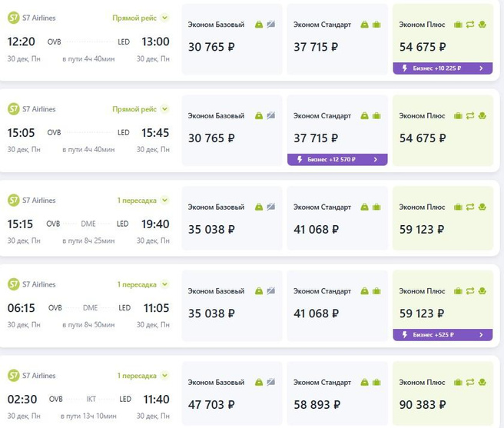Click seat selection icon on the 15:15 flight's Эконом Плюс

click(482, 207)
